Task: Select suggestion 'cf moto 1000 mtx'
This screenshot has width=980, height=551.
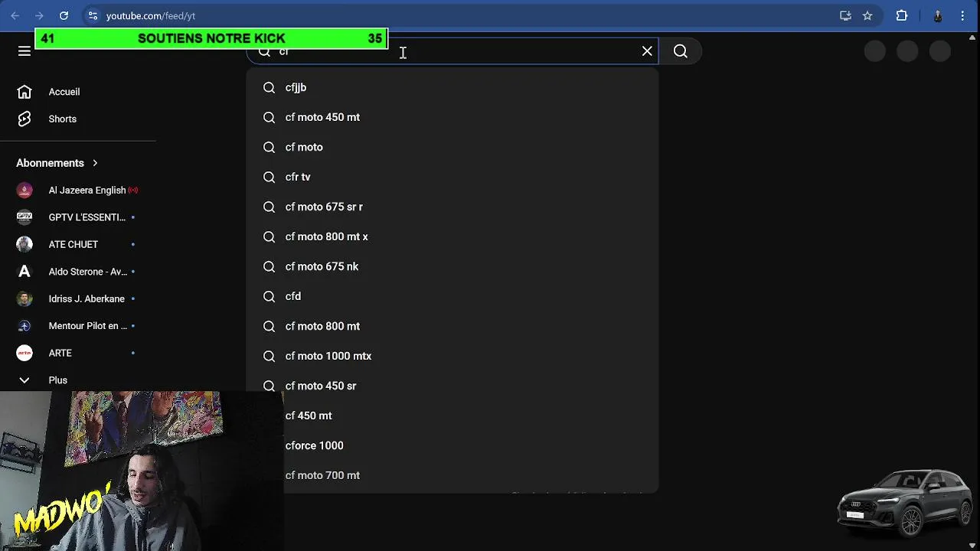Action: coord(452,356)
